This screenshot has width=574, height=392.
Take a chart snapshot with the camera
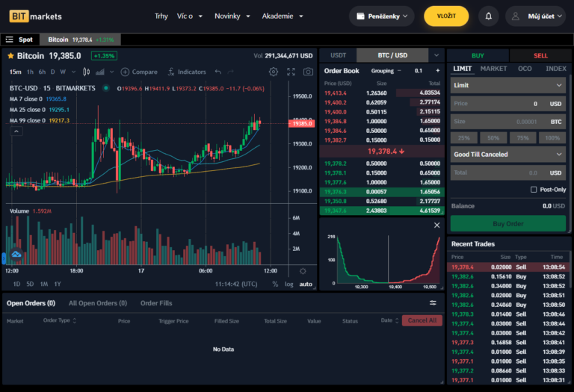coord(308,72)
